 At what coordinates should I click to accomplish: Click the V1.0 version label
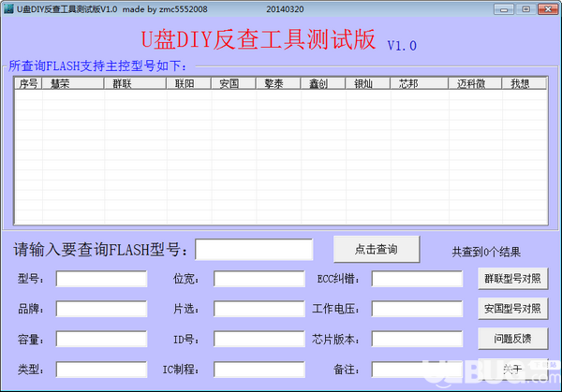click(x=402, y=46)
